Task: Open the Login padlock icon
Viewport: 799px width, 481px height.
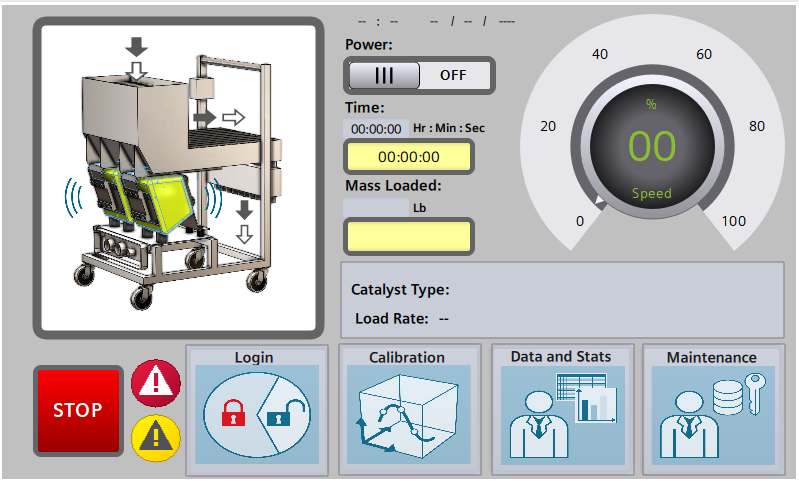Action: [x=257, y=414]
